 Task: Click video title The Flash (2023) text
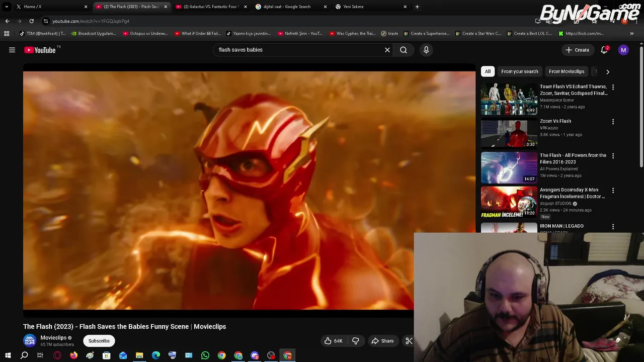point(125,327)
